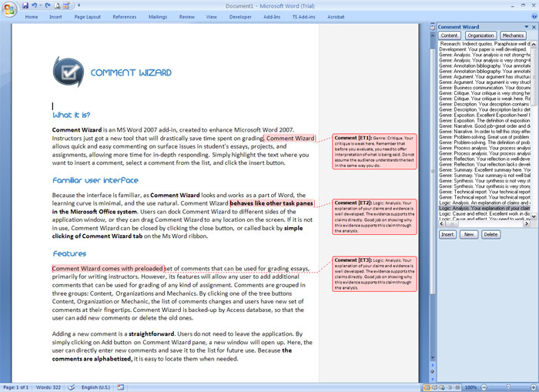Click the 100% zoom level

pyautogui.click(x=470, y=387)
